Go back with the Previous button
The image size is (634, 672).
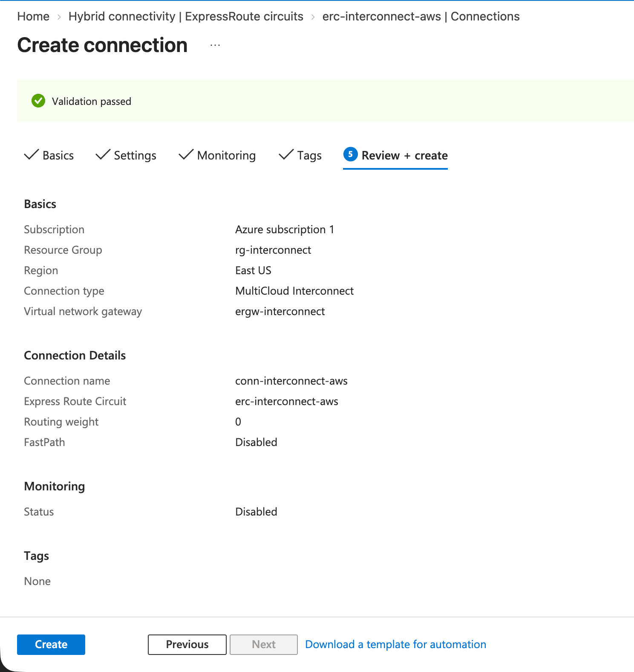[x=187, y=644]
